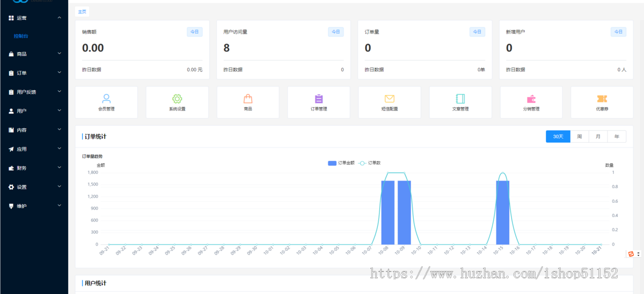
Task: Expand the 用户反馈 sidebar menu chevron
Action: [x=59, y=92]
